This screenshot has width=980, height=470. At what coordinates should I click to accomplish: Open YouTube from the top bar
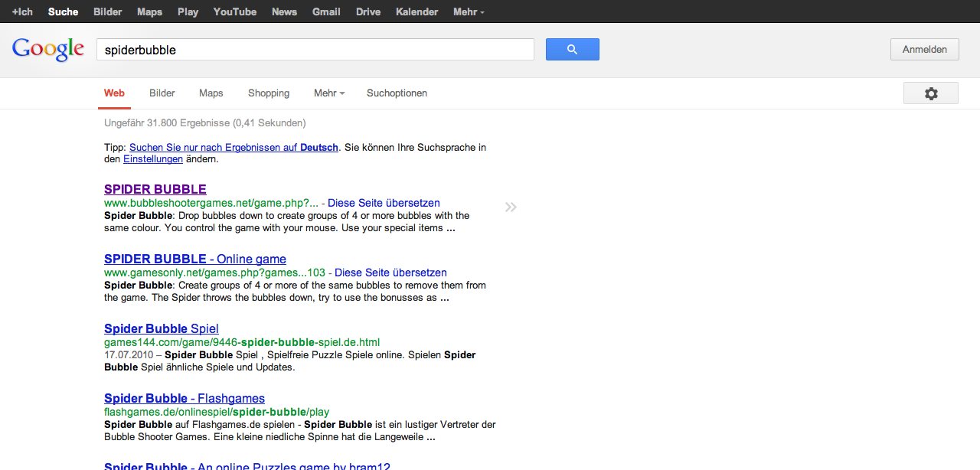point(235,11)
